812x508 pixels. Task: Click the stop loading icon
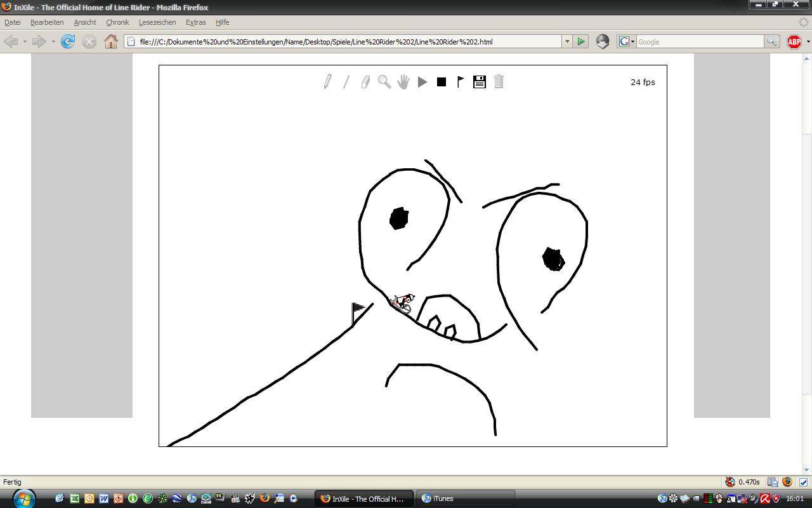click(x=89, y=42)
